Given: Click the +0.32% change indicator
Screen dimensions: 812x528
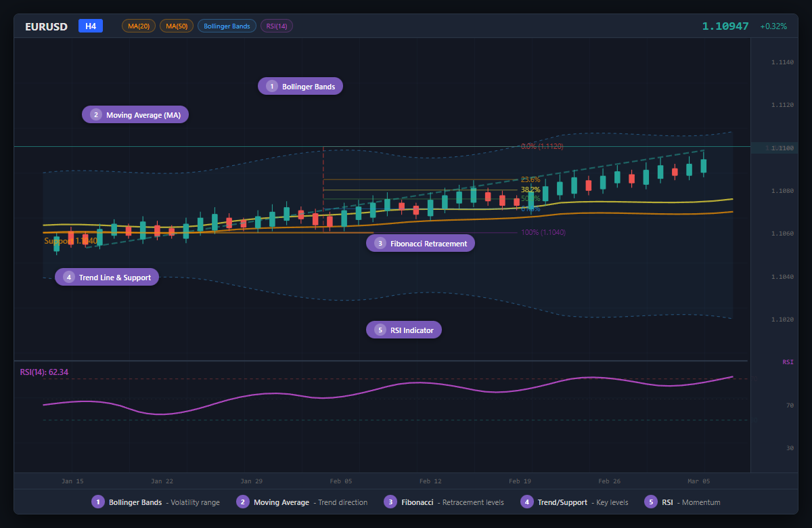Looking at the screenshot, I should 773,26.
